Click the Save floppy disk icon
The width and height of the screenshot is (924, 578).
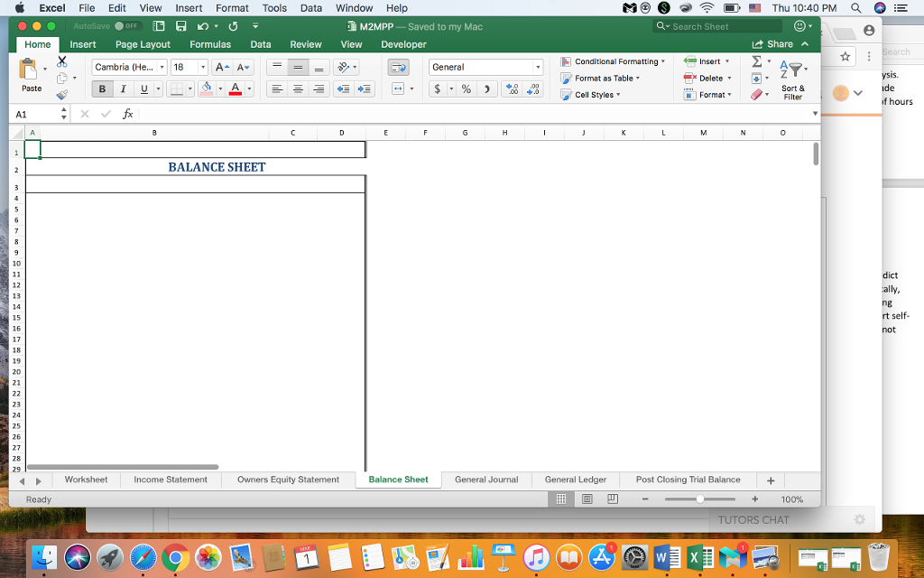tap(180, 26)
